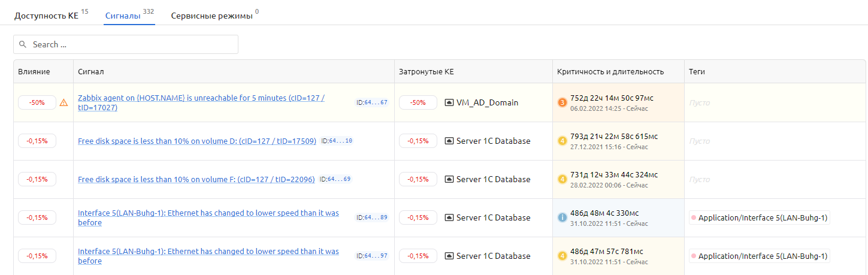Click the ID:64...67 badge
The width and height of the screenshot is (868, 275).
point(371,102)
